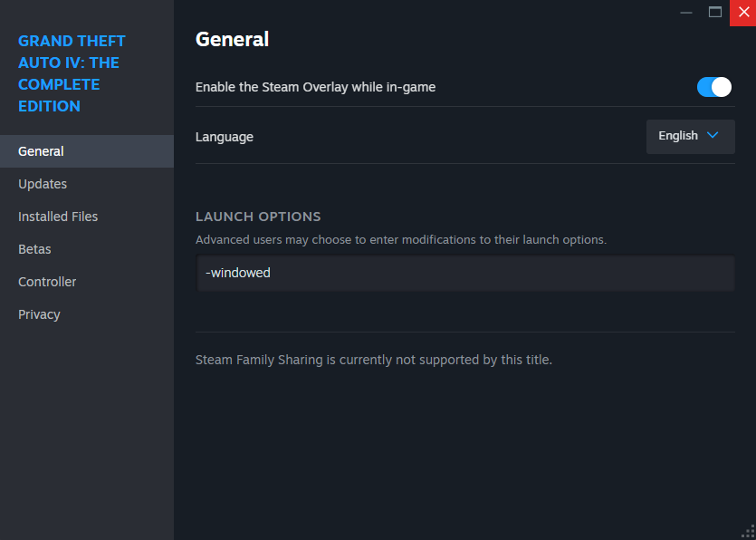Image resolution: width=756 pixels, height=540 pixels.
Task: Close the properties window
Action: click(743, 13)
